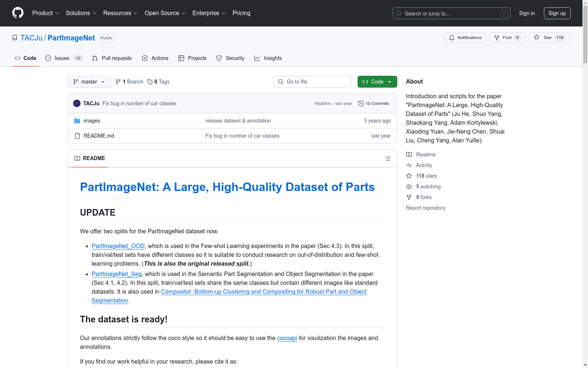
Task: Open the Pull requests tab
Action: (112, 58)
